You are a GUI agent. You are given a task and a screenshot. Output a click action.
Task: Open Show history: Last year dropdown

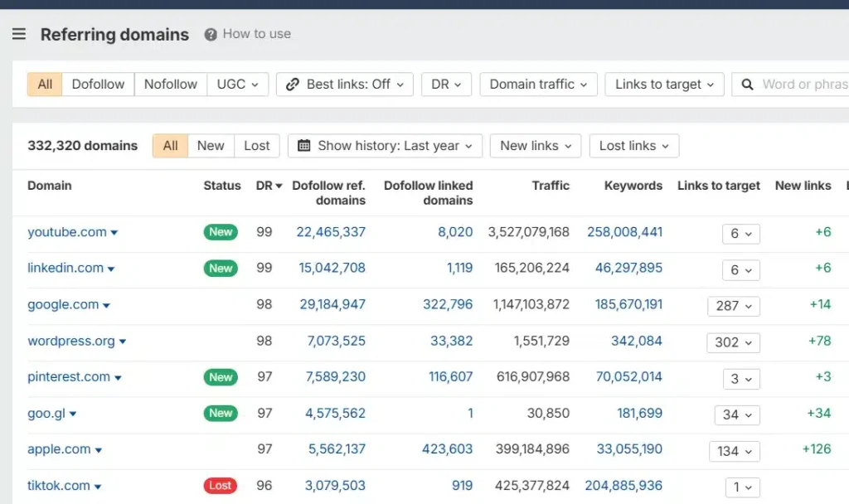tap(385, 146)
